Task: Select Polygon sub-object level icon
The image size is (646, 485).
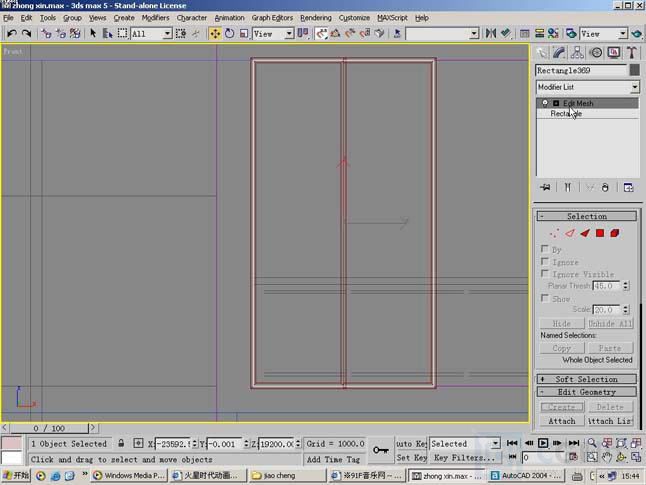Action: tap(600, 234)
